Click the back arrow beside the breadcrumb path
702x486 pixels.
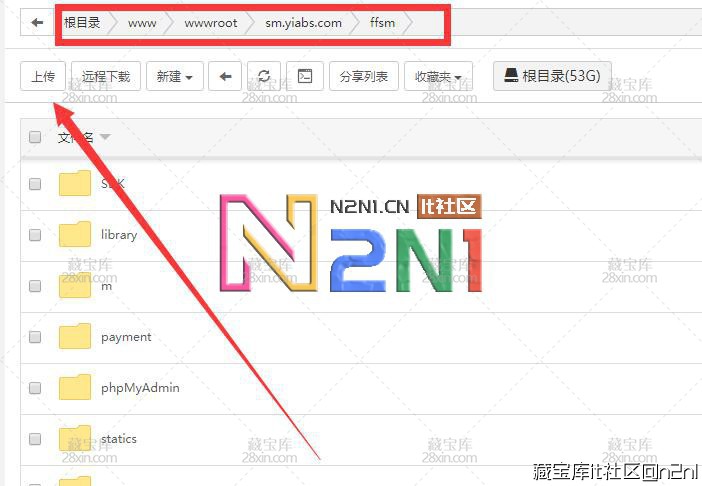coord(37,22)
